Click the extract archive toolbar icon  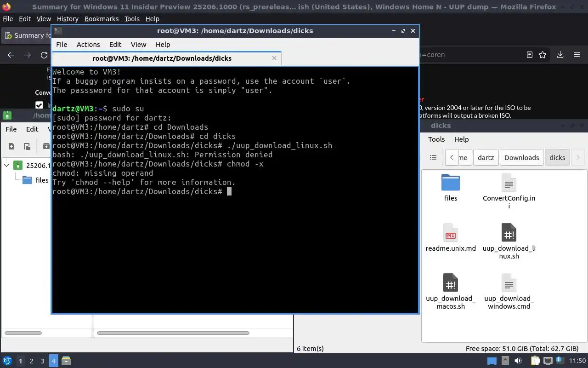pos(46,146)
